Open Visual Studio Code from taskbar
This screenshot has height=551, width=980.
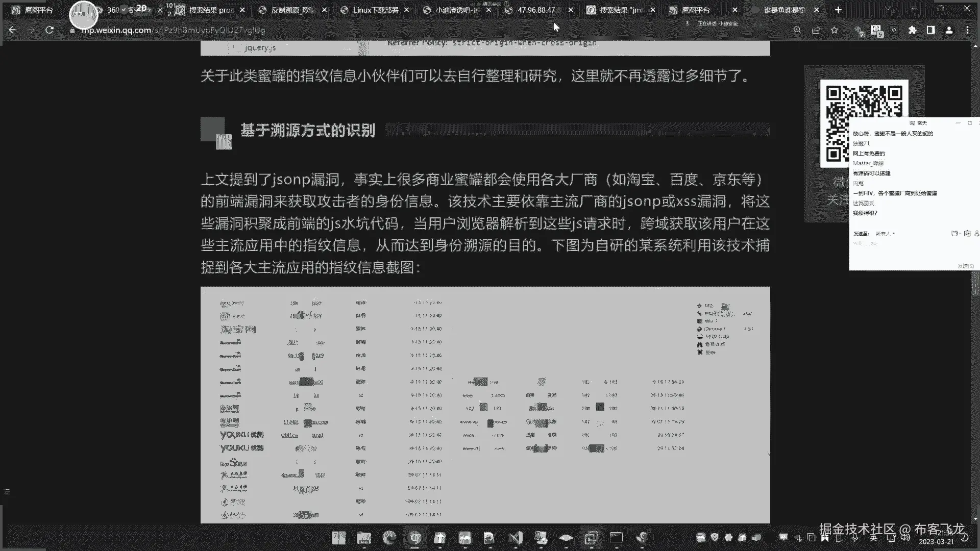516,537
